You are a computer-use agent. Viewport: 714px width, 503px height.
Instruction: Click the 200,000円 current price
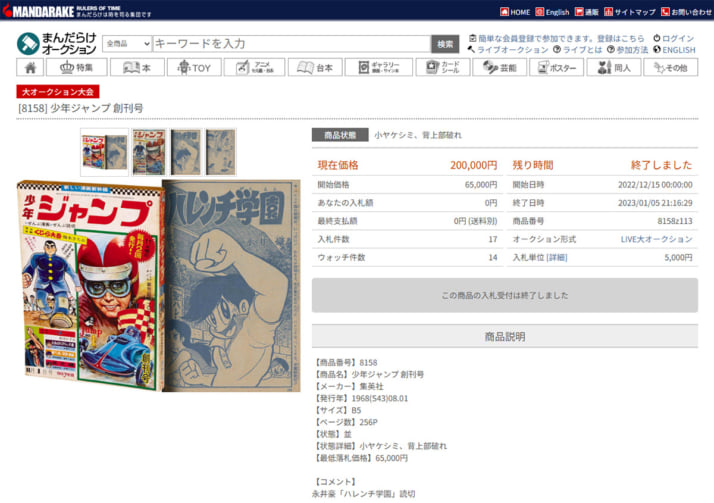[474, 165]
